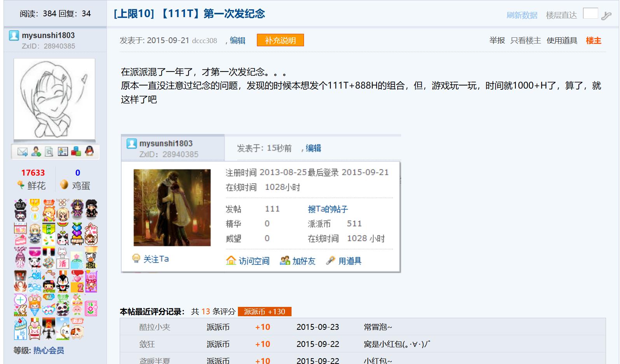Viewport: 620px width, 364px height.
Task: Click the flower icon above 鲜花
Action: click(21, 185)
